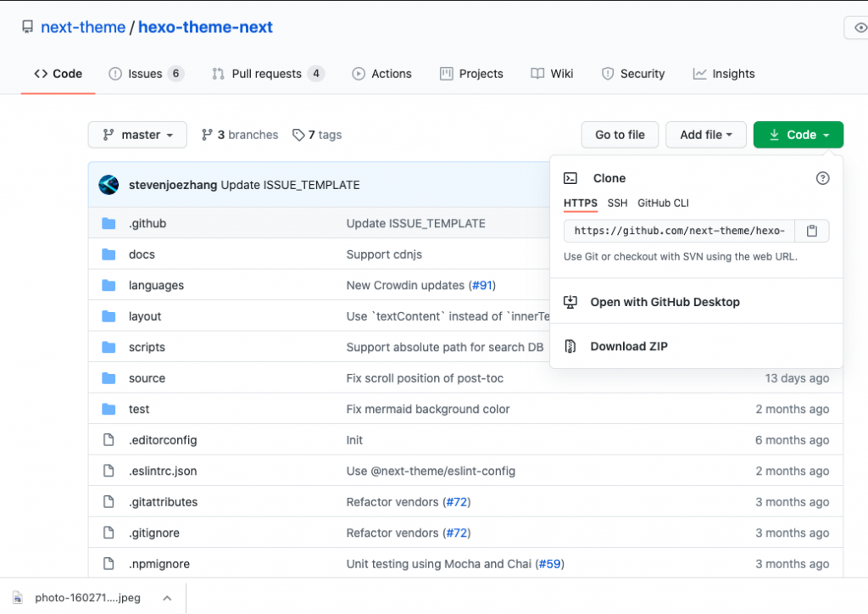Copy clone URL with clipboard icon

[811, 231]
